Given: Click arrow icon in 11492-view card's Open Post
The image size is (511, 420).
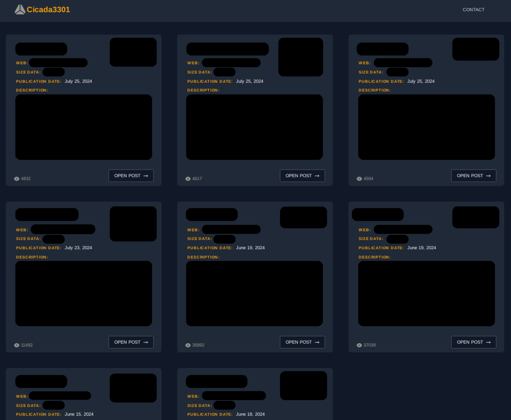Looking at the screenshot, I should pyautogui.click(x=146, y=342).
